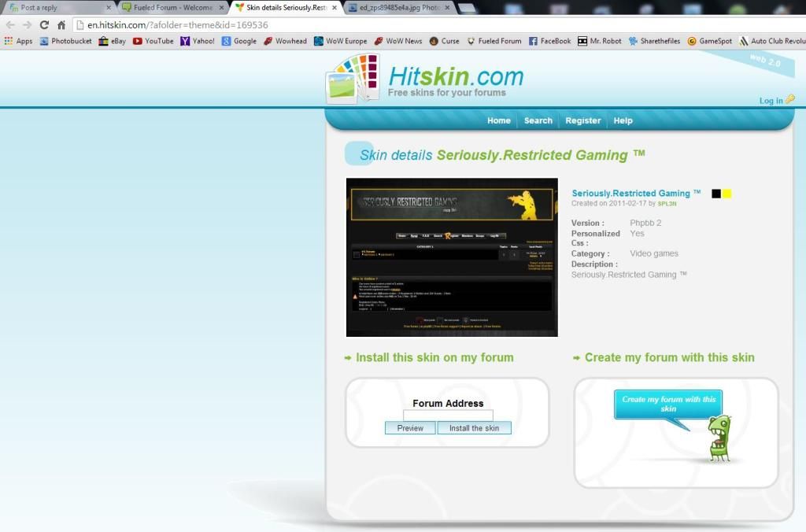The width and height of the screenshot is (806, 532).
Task: Open the Yahoo! bookmark
Action: point(198,41)
